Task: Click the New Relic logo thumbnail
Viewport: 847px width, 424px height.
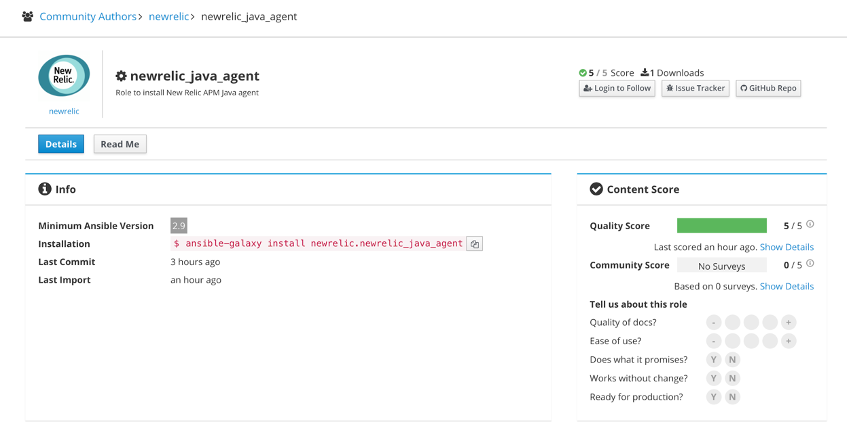Action: click(x=64, y=76)
